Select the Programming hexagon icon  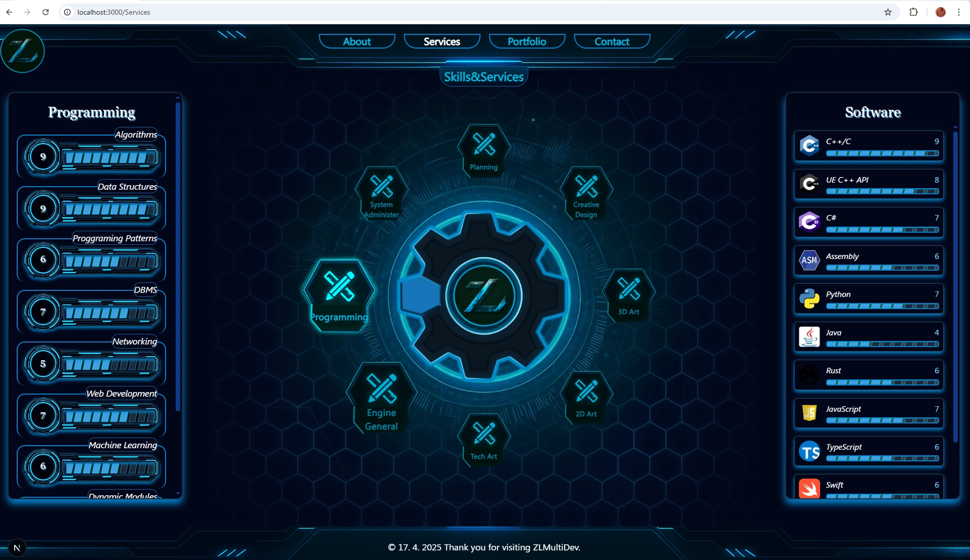tap(339, 296)
